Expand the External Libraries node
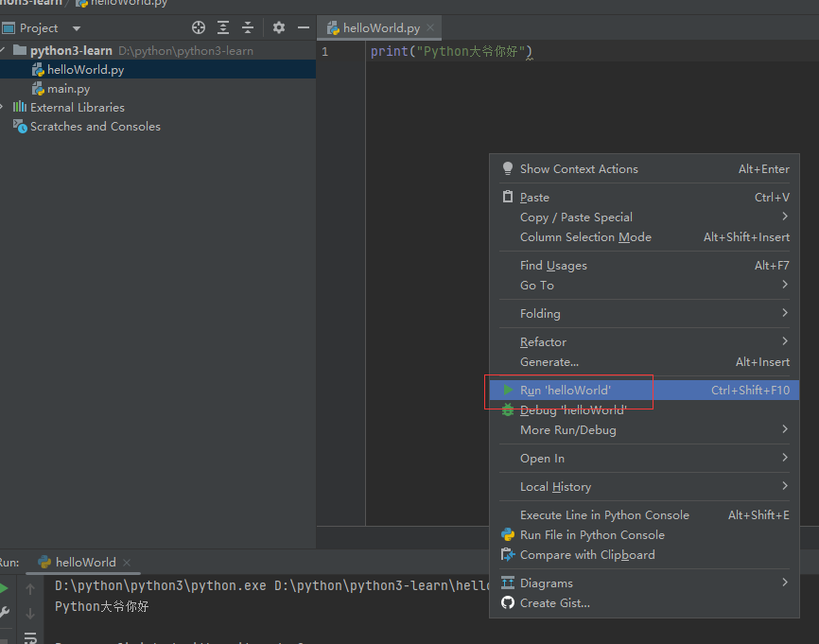Image resolution: width=819 pixels, height=644 pixels. point(3,107)
